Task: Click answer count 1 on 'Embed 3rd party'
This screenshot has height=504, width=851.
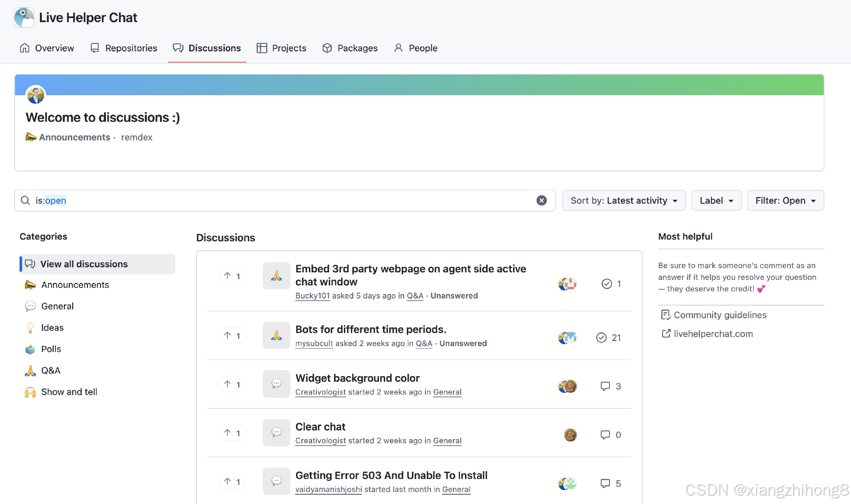Action: 611,284
